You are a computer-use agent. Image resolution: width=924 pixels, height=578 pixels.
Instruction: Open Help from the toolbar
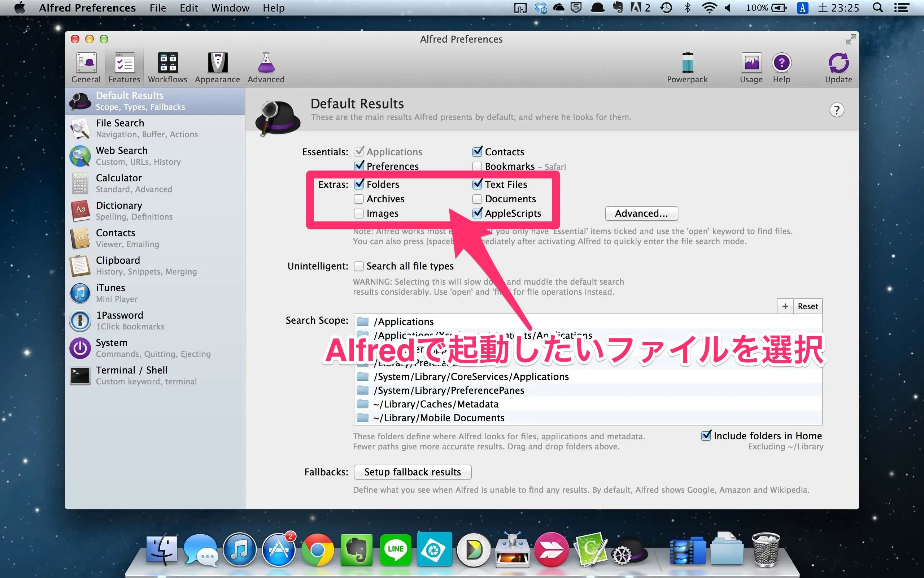781,68
